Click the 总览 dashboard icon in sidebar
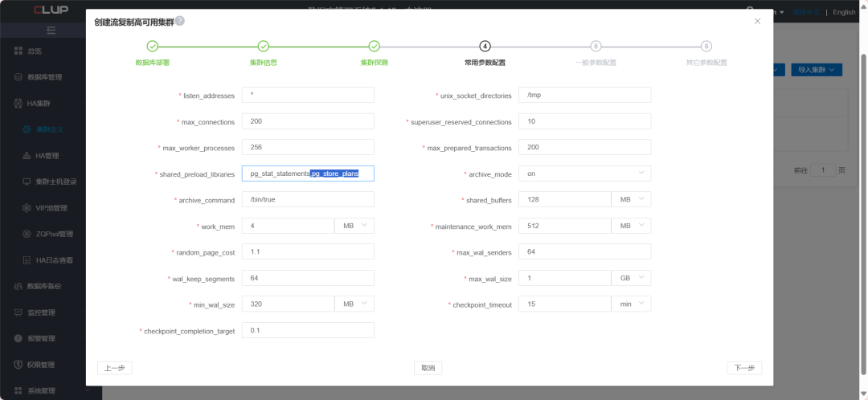This screenshot has width=868, height=400. click(18, 51)
